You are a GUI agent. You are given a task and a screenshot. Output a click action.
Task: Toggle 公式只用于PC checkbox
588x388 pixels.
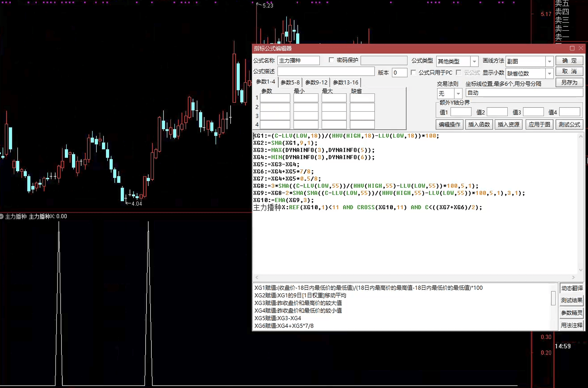click(x=413, y=72)
